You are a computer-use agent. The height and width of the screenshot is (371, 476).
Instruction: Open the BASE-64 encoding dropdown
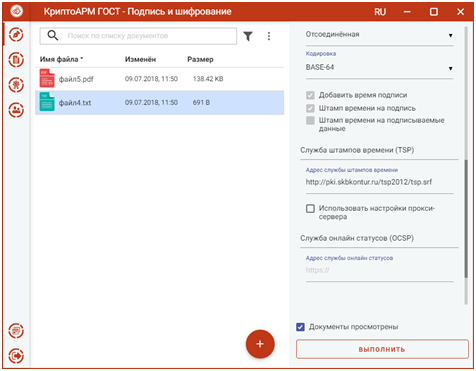379,68
